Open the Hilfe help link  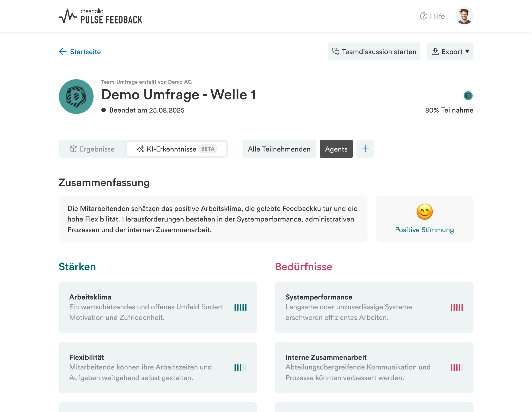coord(432,16)
